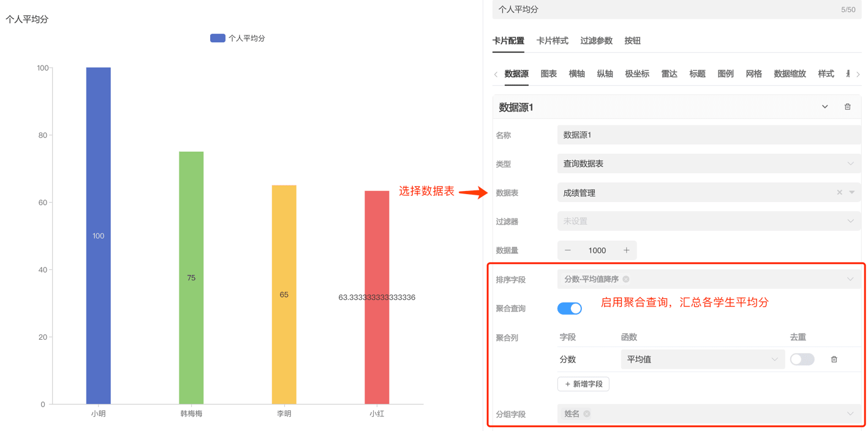This screenshot has height=431, width=868.
Task: Open the 图表 configuration tab
Action: click(548, 74)
